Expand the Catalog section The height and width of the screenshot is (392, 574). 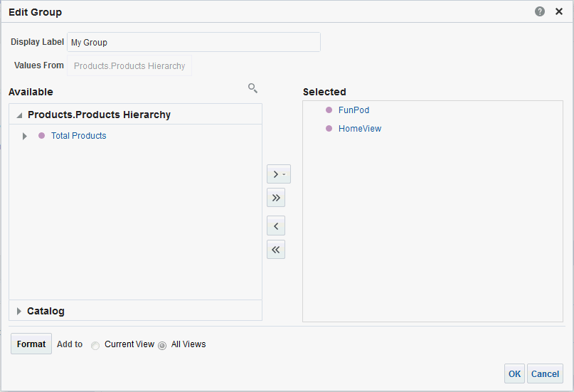tap(19, 311)
